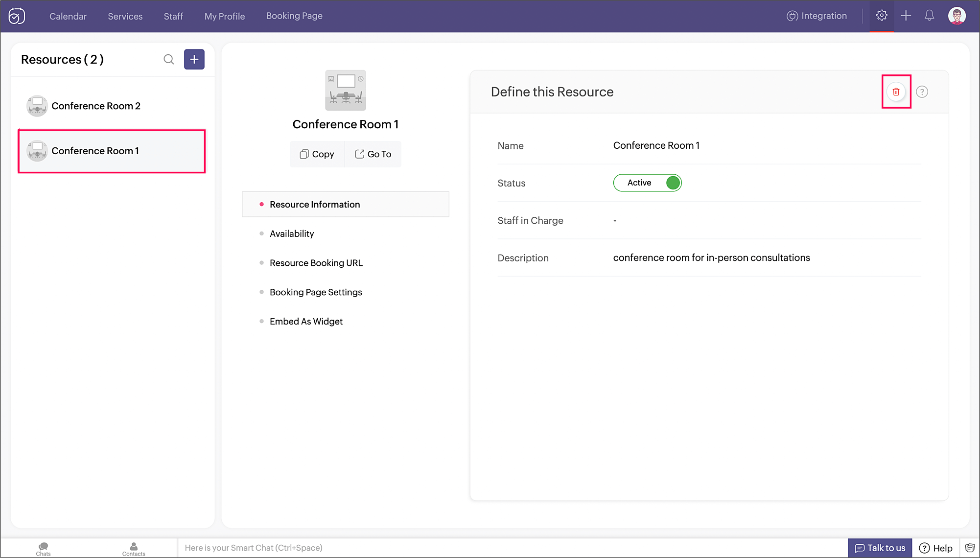Open the user profile avatar menu
The width and height of the screenshot is (980, 558).
957,16
